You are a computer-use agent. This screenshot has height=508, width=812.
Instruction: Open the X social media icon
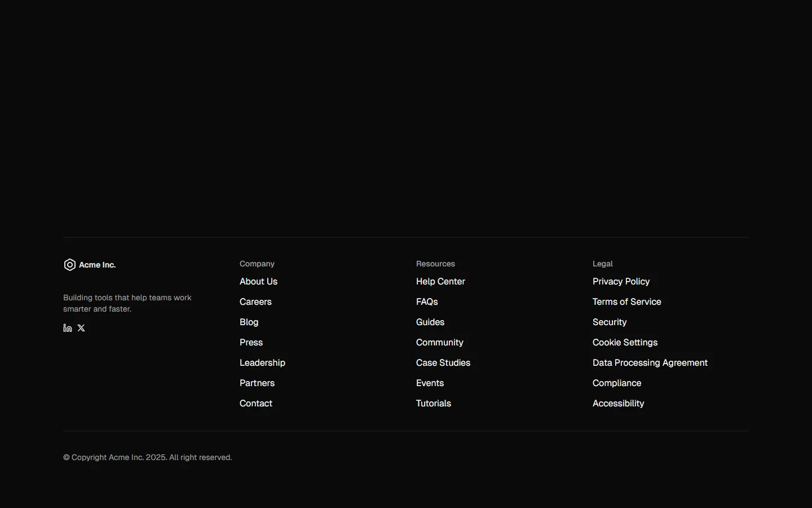click(81, 328)
